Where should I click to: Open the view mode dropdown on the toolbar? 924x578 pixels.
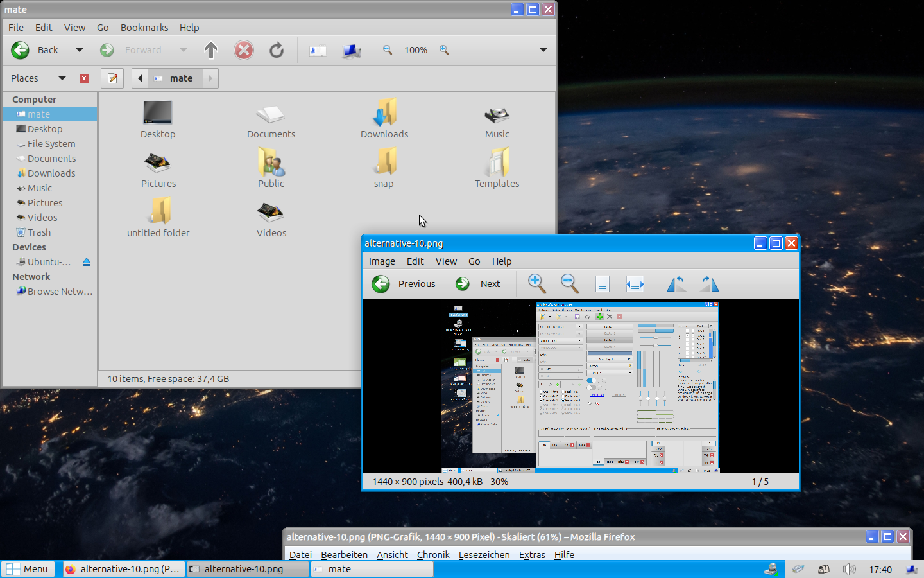point(543,50)
